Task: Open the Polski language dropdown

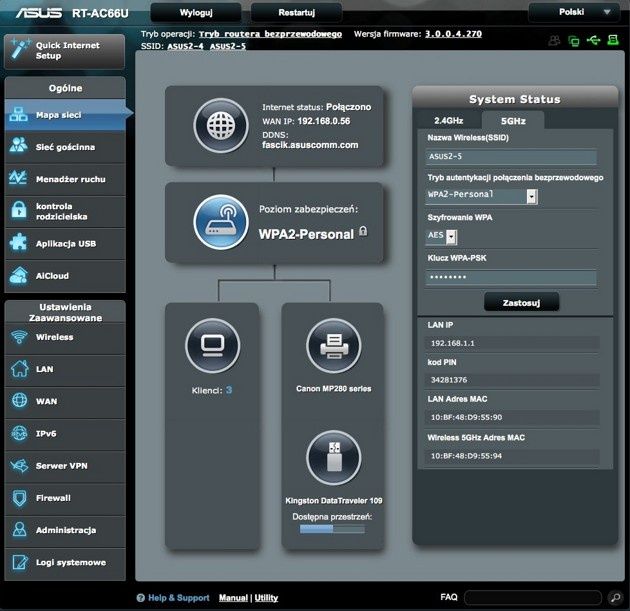Action: coord(576,12)
